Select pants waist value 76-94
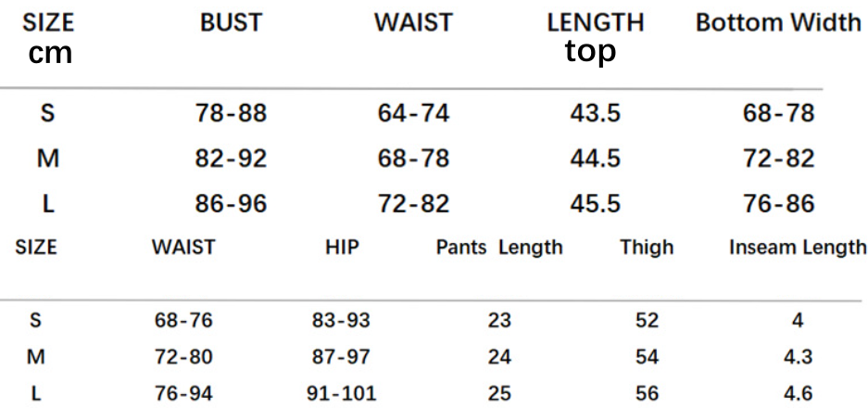The height and width of the screenshot is (408, 868). click(x=183, y=393)
